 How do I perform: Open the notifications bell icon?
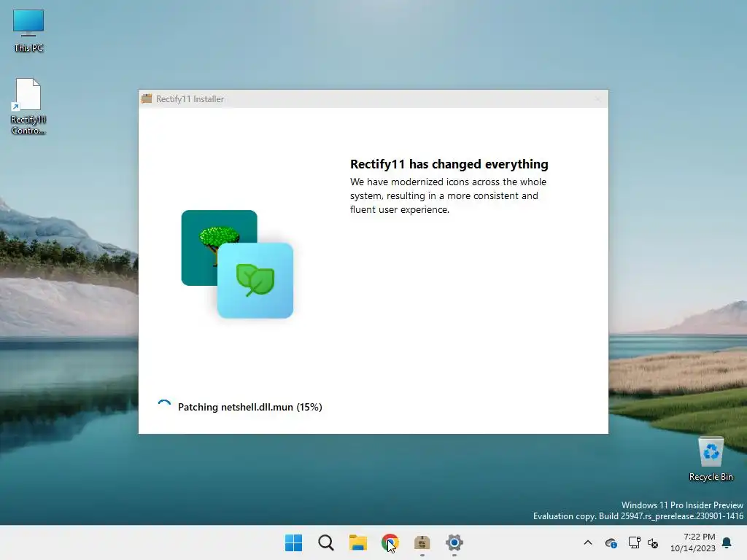point(727,542)
